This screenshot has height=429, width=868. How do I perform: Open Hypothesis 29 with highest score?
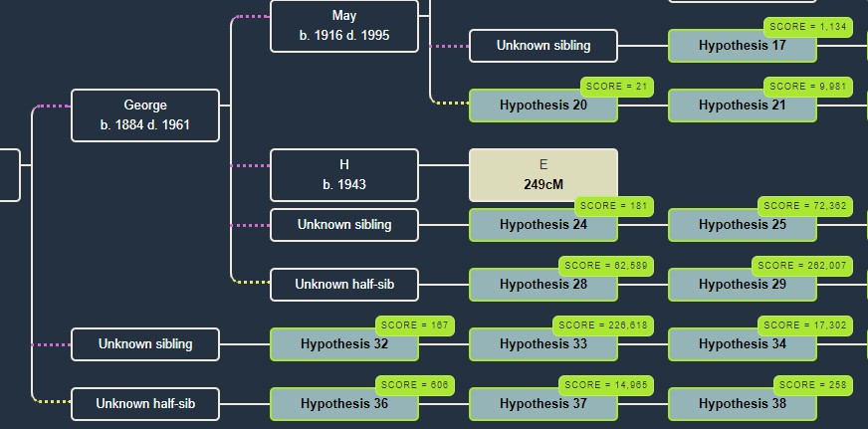pos(743,285)
